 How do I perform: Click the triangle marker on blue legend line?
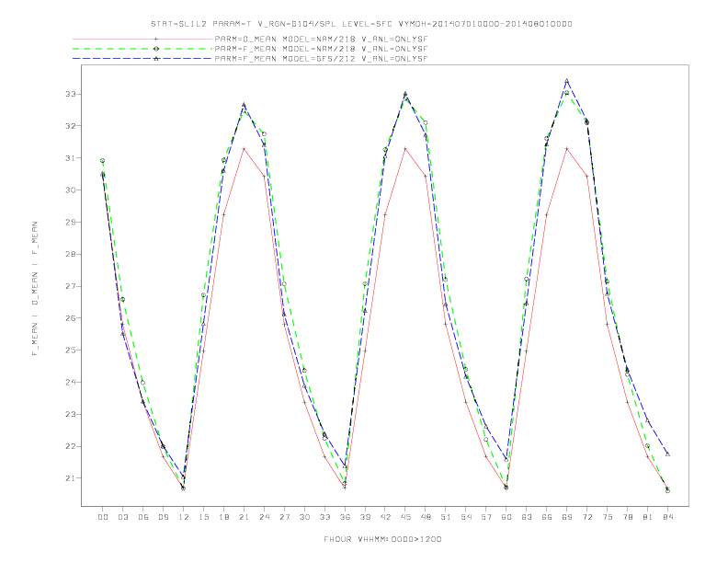pos(156,59)
